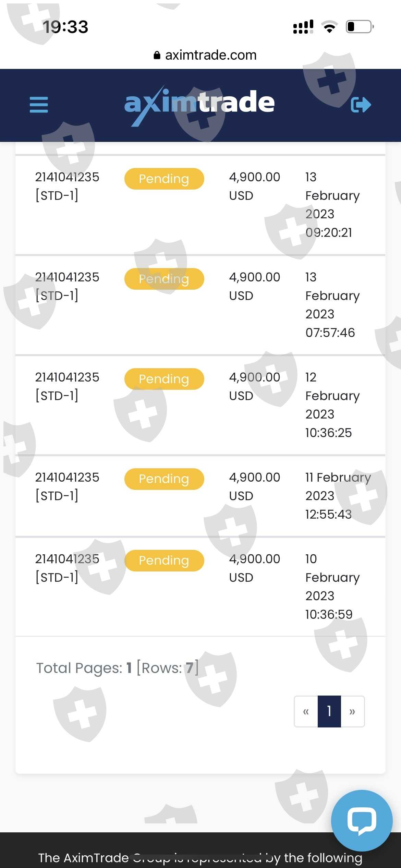Select page 1 in pagination
This screenshot has width=401, height=868.
[x=329, y=711]
